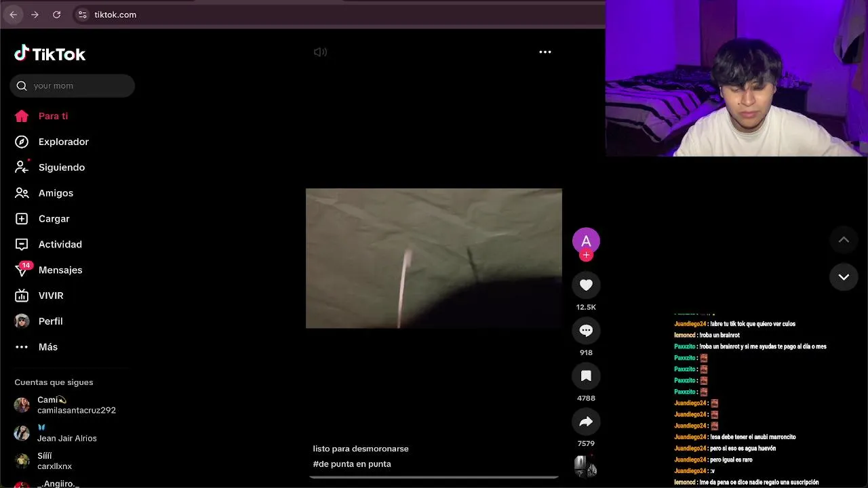The width and height of the screenshot is (868, 488).
Task: Click the webcam overlay video
Action: 736,78
